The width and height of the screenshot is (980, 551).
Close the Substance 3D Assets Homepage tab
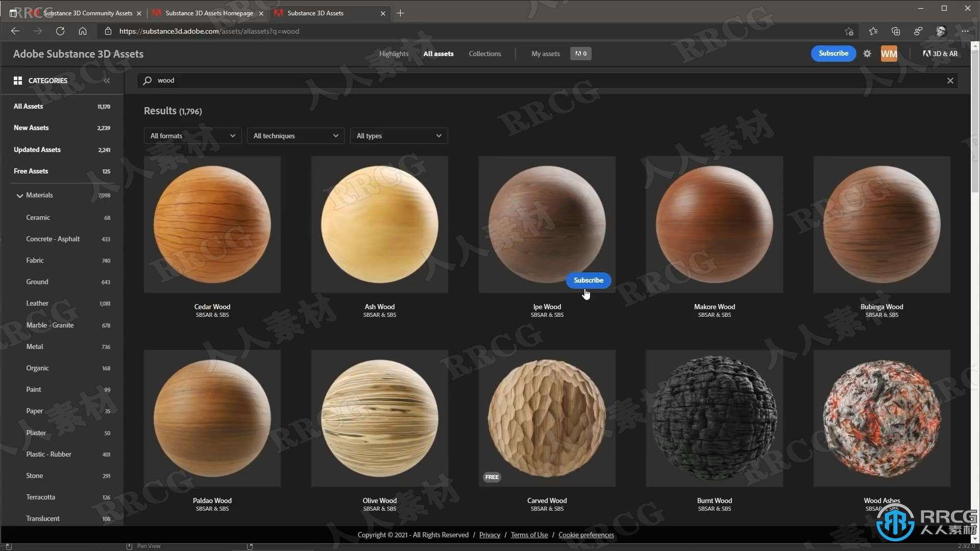[x=261, y=14]
